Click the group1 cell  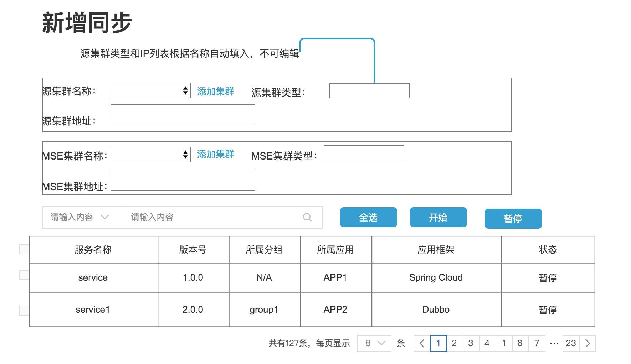tap(265, 310)
